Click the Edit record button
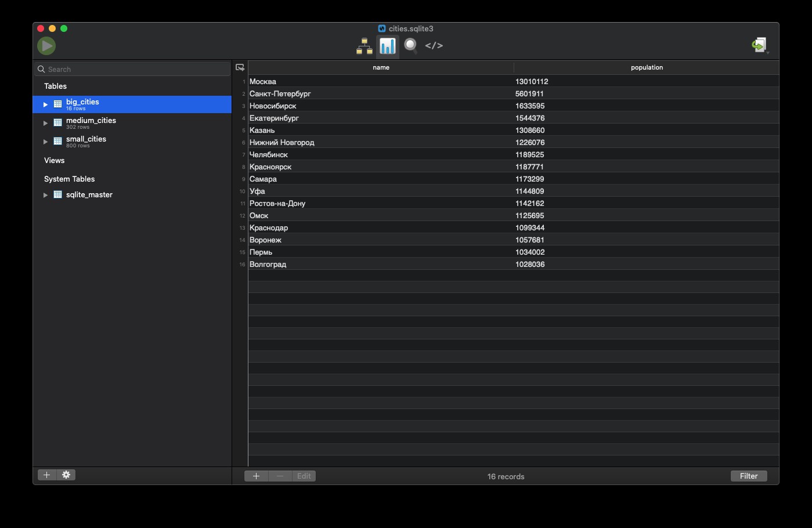 pos(304,476)
